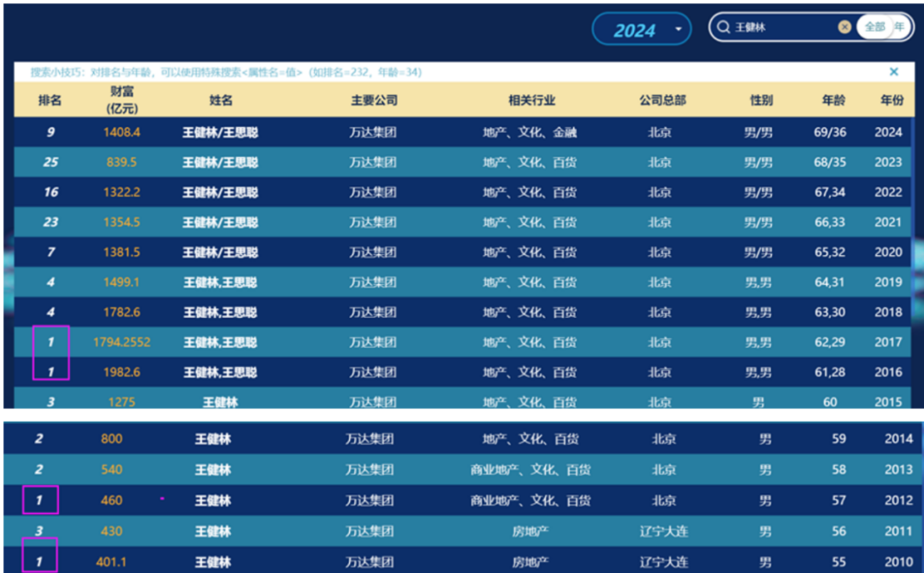924x573 pixels.
Task: Click the 姓名 column header
Action: (x=221, y=100)
